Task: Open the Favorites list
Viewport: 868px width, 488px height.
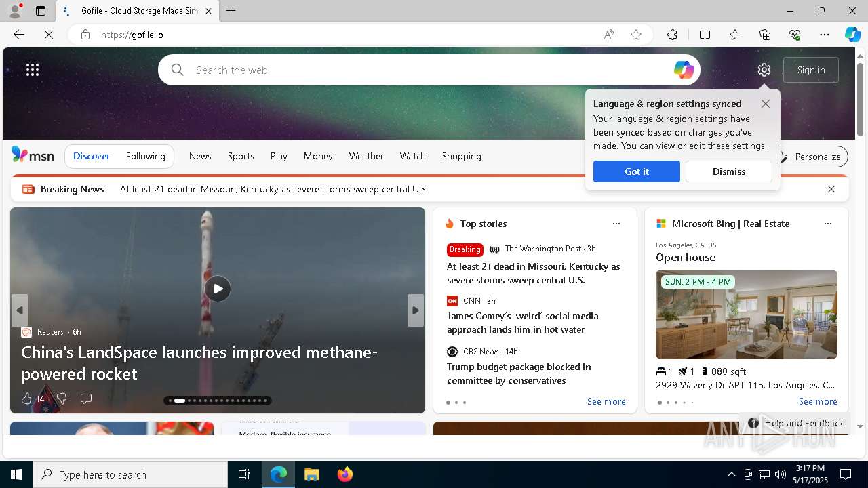Action: 735,35
